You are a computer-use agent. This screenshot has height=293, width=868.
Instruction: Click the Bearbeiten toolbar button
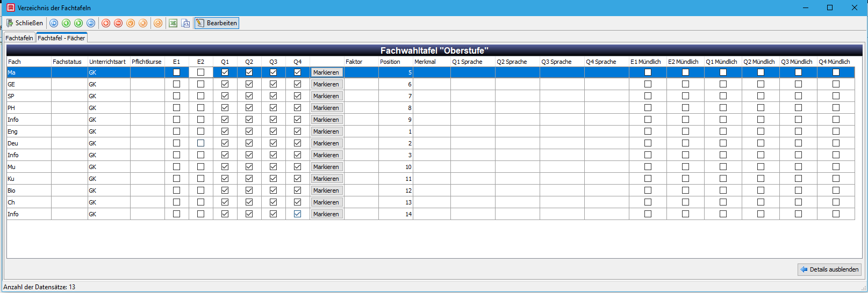[216, 23]
